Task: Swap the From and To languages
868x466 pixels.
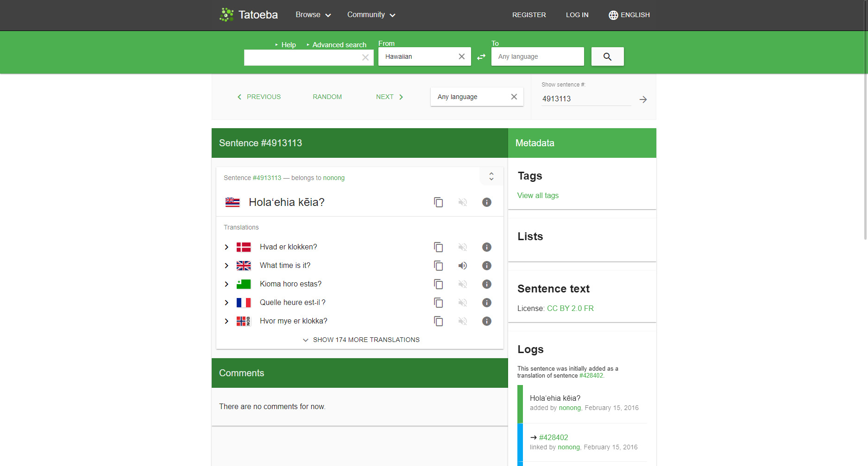Action: point(481,56)
